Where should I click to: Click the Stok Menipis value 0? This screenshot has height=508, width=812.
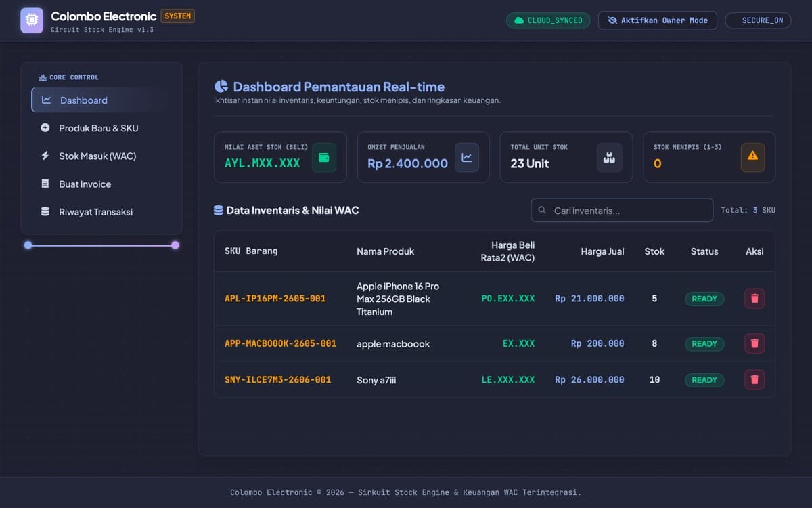(x=657, y=163)
